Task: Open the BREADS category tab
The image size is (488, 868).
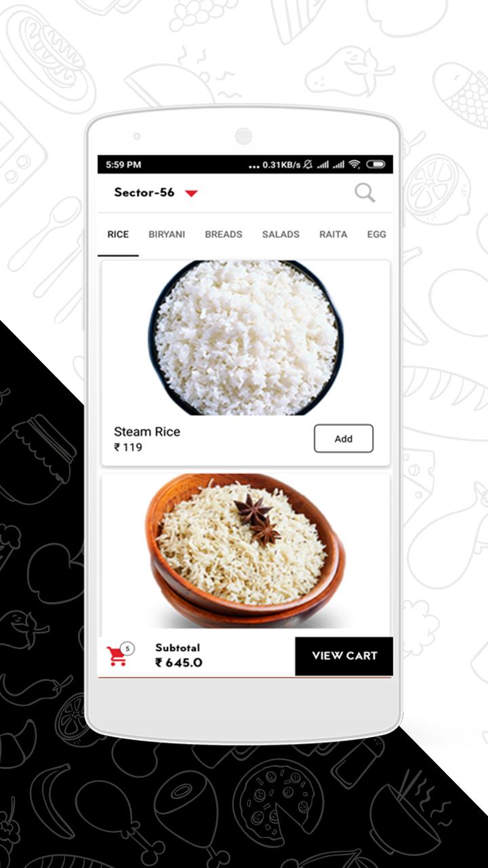Action: [224, 234]
